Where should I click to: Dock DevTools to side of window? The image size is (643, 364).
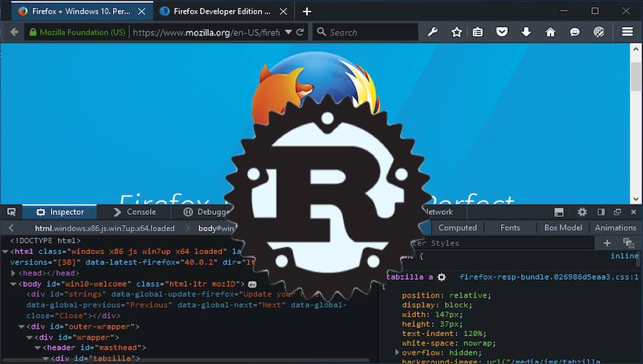[x=601, y=212]
